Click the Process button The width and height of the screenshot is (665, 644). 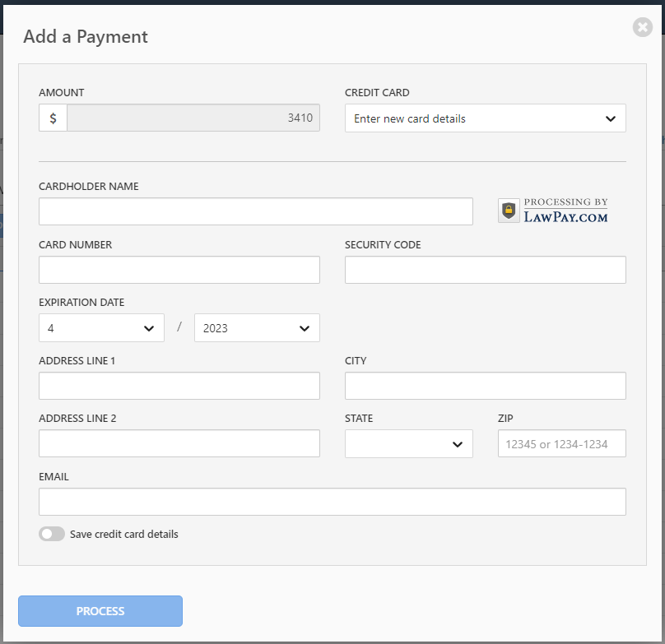(100, 611)
